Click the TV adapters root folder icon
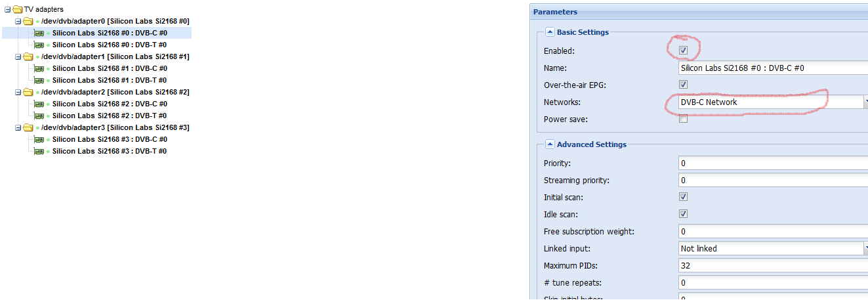Viewport: 868px width, 302px height. [x=17, y=9]
